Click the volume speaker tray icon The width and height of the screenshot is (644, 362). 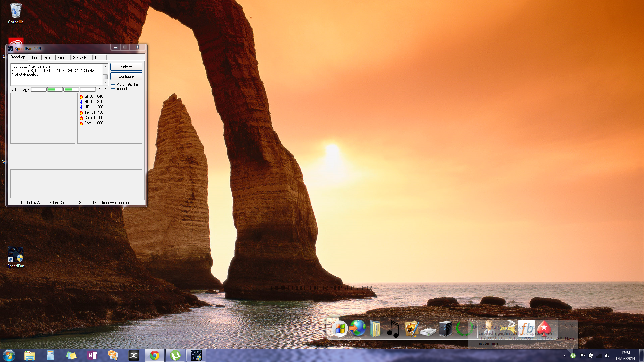point(607,356)
